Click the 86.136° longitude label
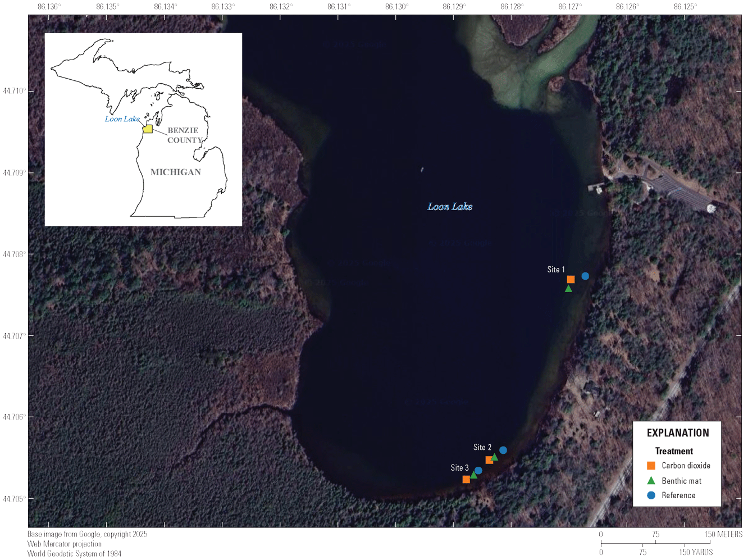Screen dimensions: 748x560 [x=49, y=7]
